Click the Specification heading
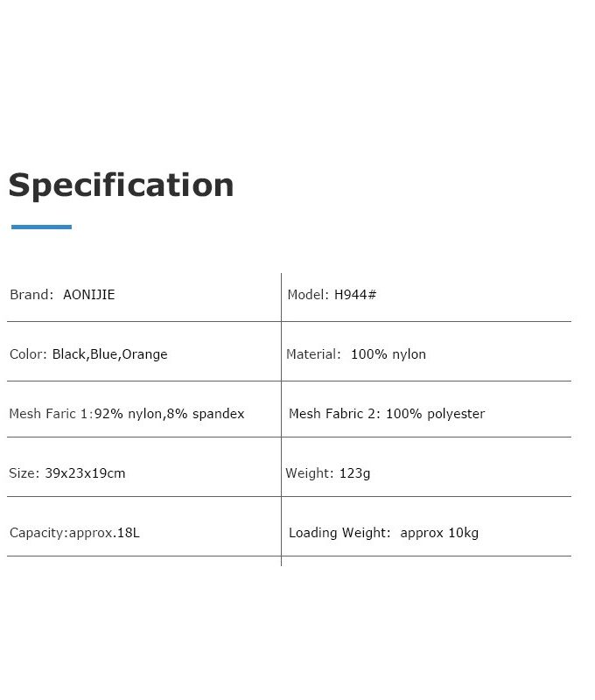This screenshot has height=700, width=595. pyautogui.click(x=121, y=185)
